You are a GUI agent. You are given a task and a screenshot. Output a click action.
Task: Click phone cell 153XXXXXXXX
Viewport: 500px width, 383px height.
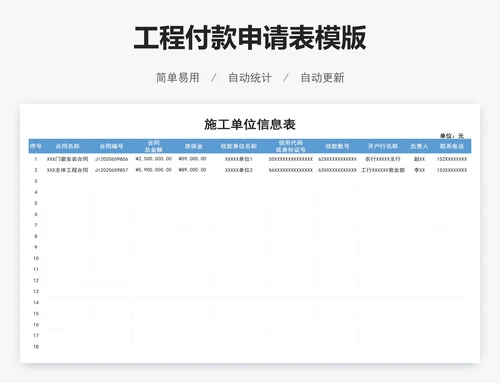pyautogui.click(x=452, y=170)
